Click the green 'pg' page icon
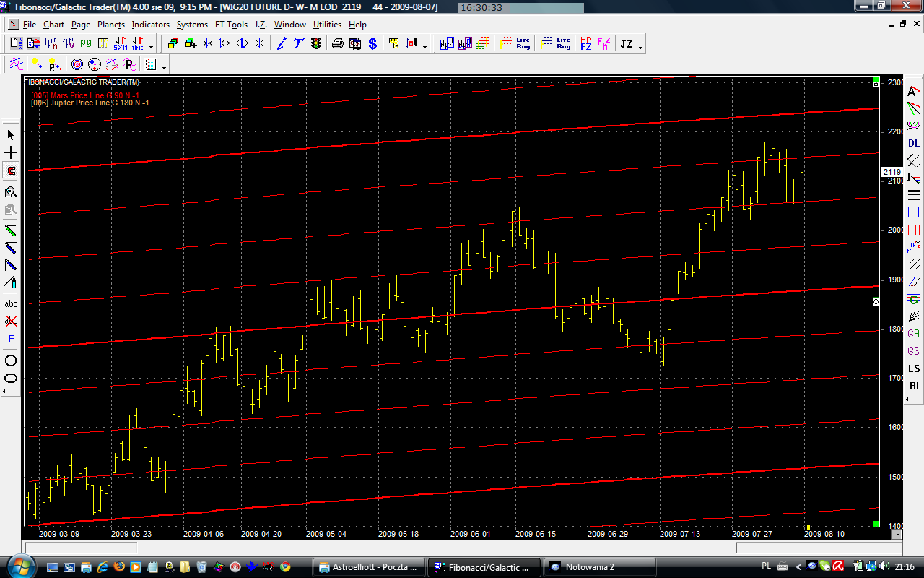The height and width of the screenshot is (578, 924). 86,44
